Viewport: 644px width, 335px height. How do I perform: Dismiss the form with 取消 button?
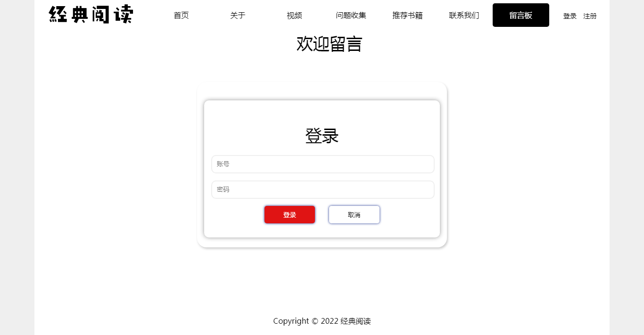tap(354, 215)
